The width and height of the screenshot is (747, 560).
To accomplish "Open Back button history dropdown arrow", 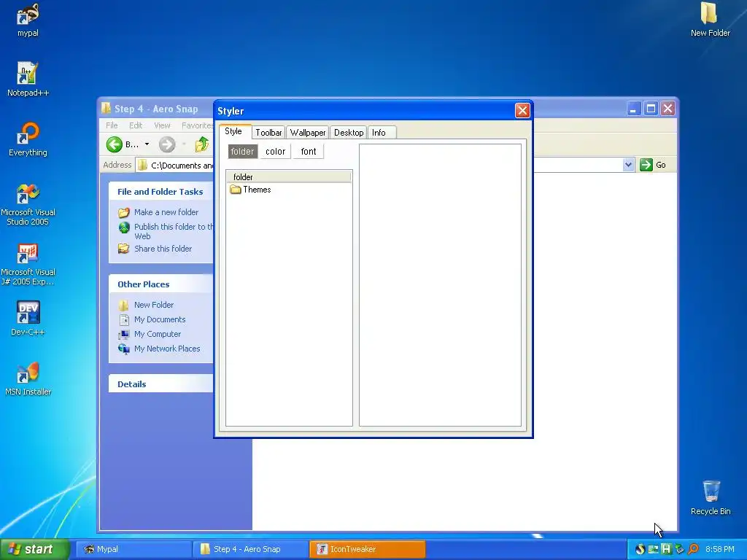I will pos(147,144).
